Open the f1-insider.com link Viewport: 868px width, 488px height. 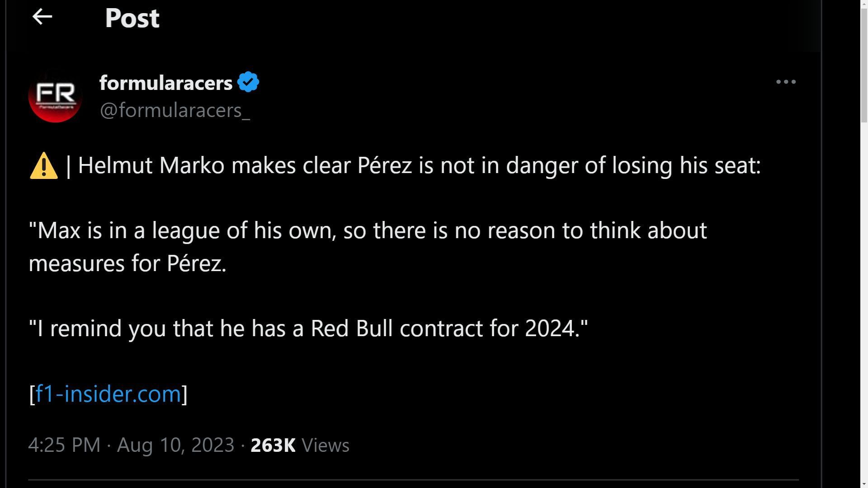click(x=108, y=394)
